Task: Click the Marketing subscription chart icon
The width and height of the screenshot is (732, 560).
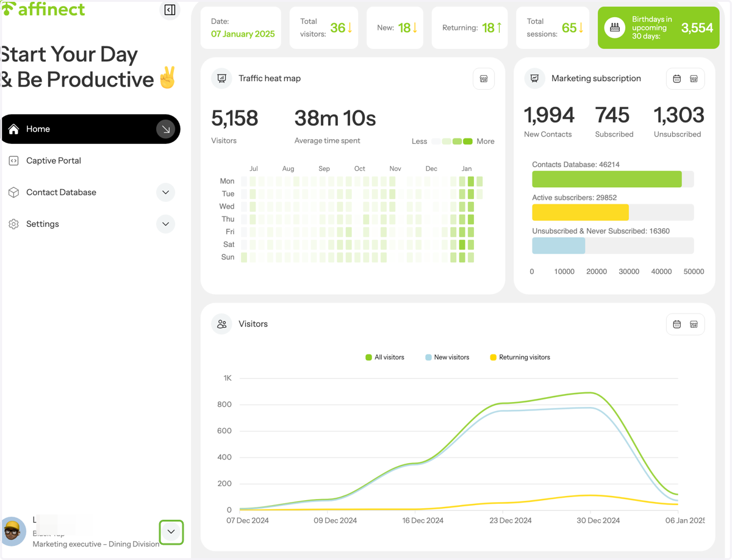Action: (534, 79)
